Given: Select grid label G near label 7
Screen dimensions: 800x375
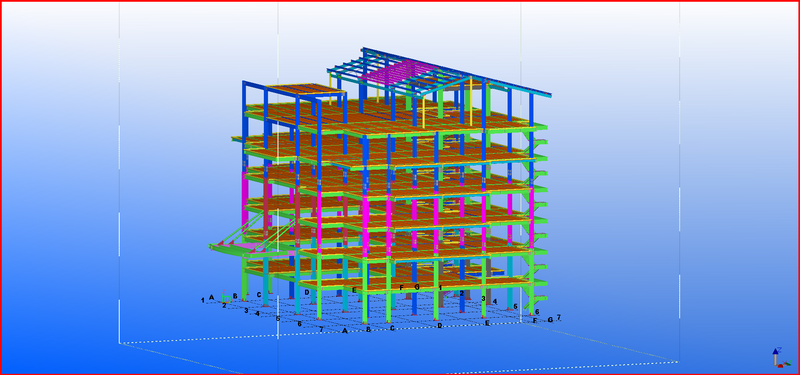Looking at the screenshot, I should pyautogui.click(x=550, y=320).
